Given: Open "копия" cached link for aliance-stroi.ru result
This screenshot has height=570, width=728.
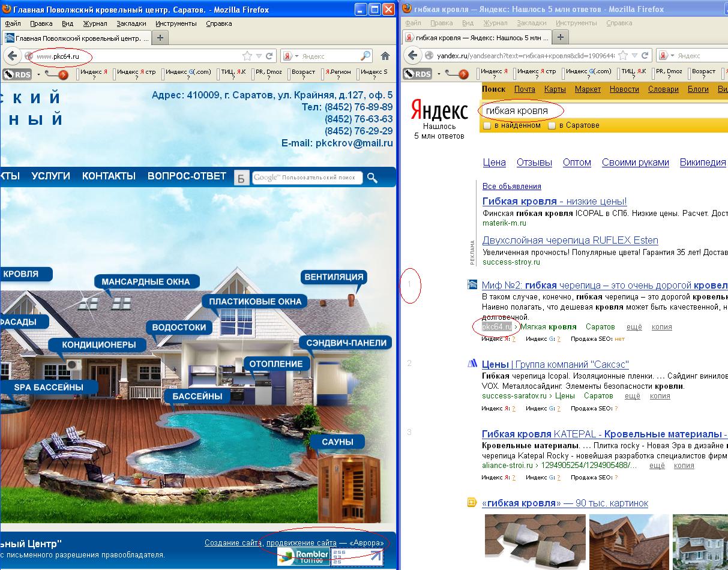Looking at the screenshot, I should coord(684,466).
